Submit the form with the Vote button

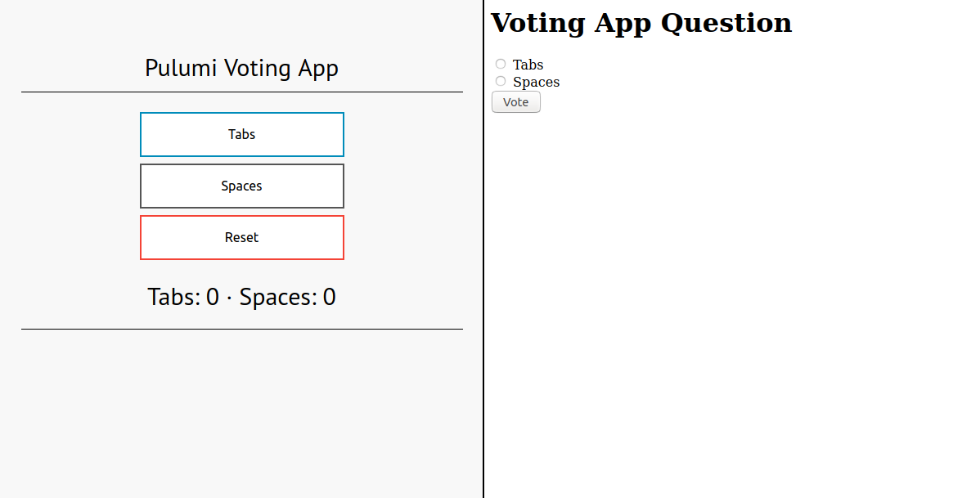(516, 102)
